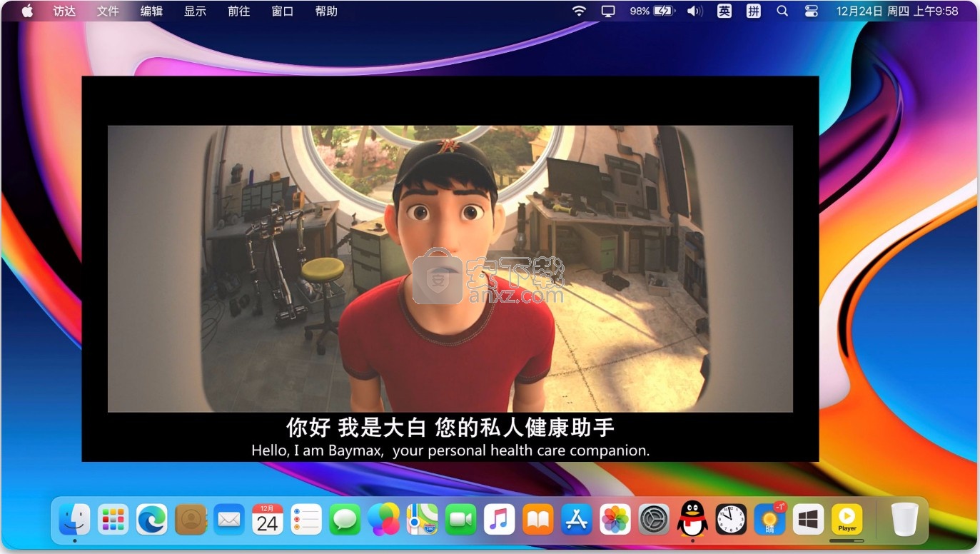The width and height of the screenshot is (980, 554).
Task: Open the weather app with -1 badge
Action: 770,519
